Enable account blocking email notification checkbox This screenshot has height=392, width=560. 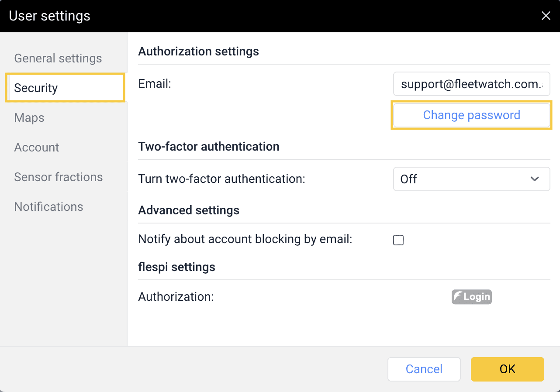click(398, 240)
